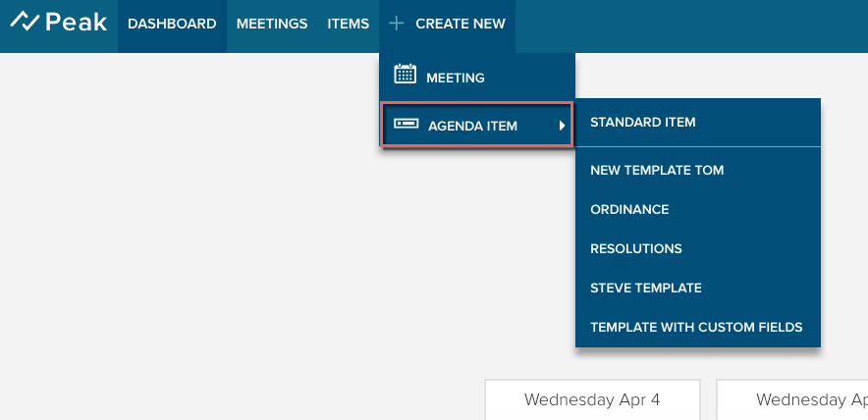This screenshot has height=420, width=868.
Task: Choose Steve Template from submenu
Action: [x=646, y=288]
